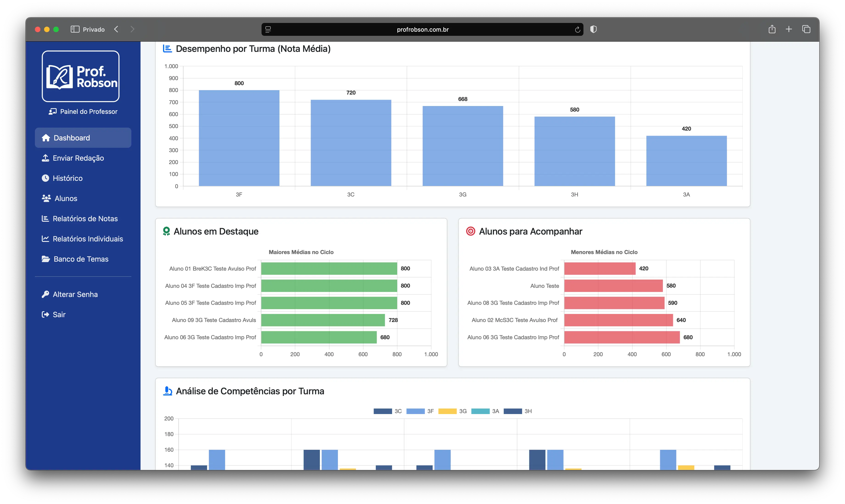The width and height of the screenshot is (845, 504).
Task: Show tab overview icon
Action: (806, 29)
